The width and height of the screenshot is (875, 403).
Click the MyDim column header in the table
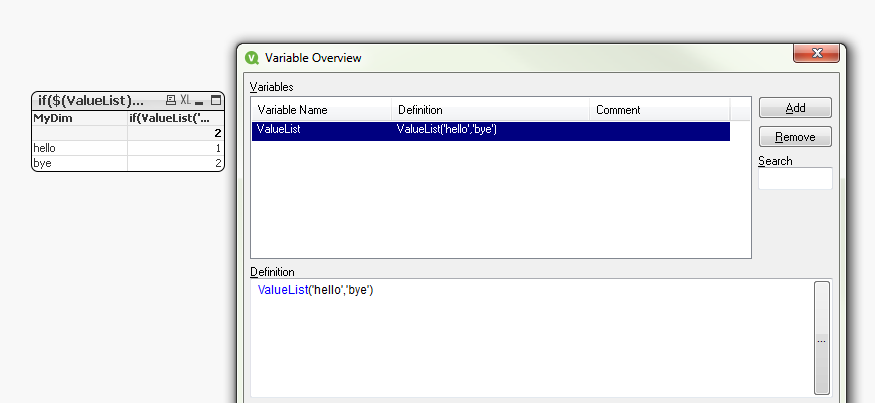79,118
